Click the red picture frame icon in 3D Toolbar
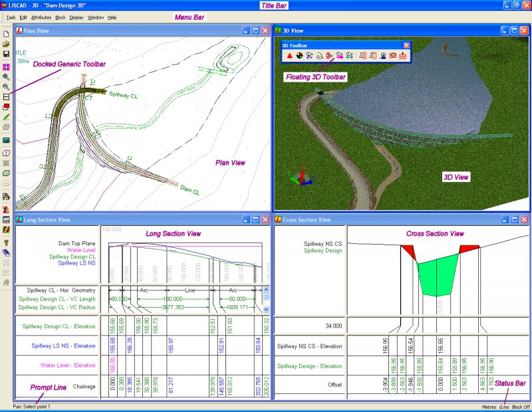Screen dimensions: 532x412 [393, 56]
